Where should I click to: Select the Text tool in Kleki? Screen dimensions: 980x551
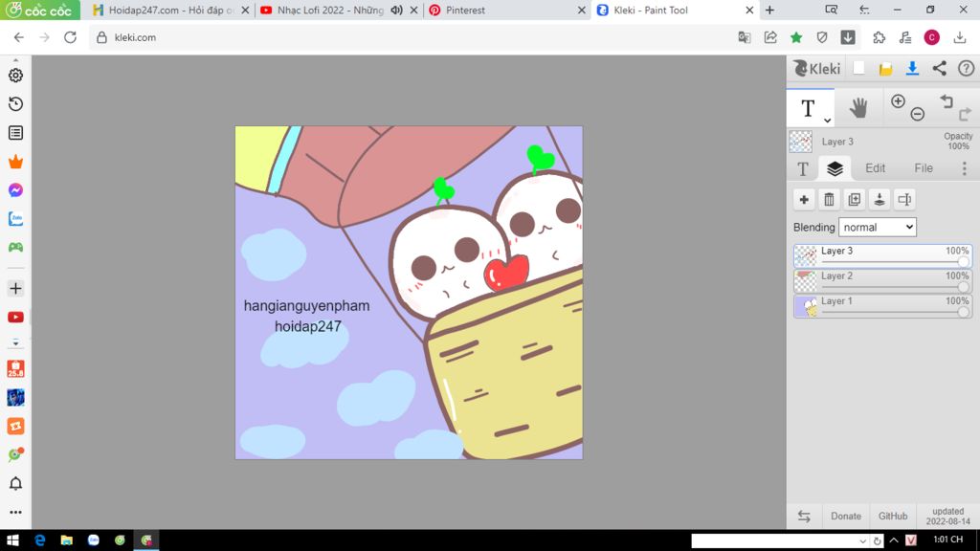point(808,108)
